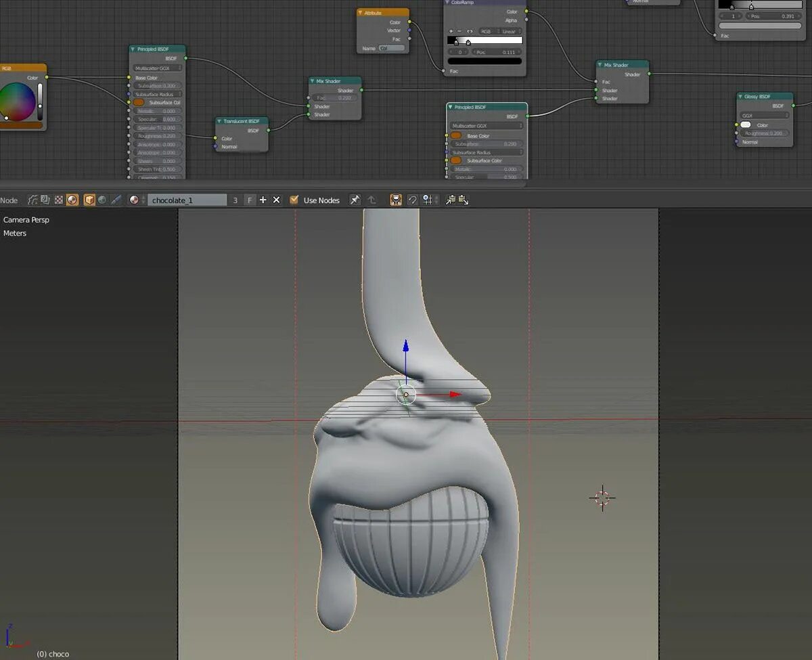812x660 pixels.
Task: Open Multiscatter GGX dropdown in lower Principled
Action: 487,126
